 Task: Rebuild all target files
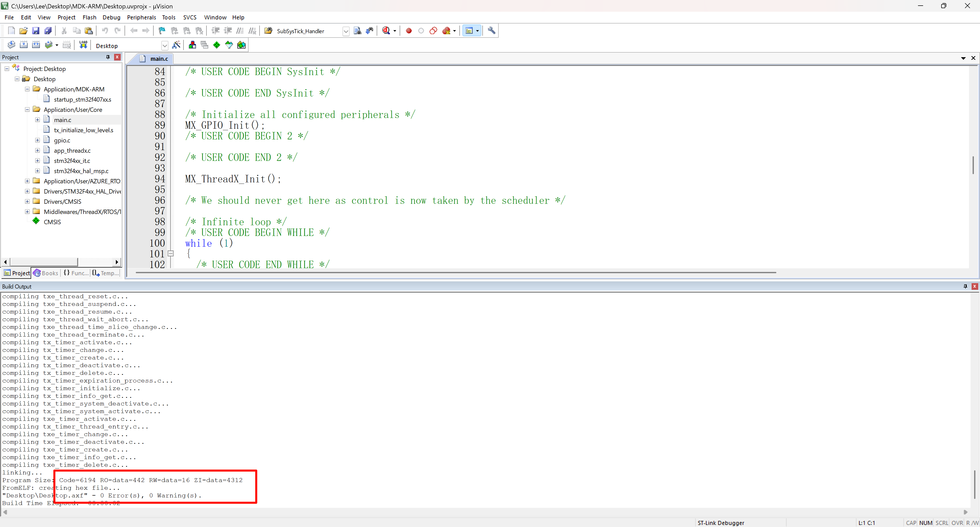click(36, 44)
